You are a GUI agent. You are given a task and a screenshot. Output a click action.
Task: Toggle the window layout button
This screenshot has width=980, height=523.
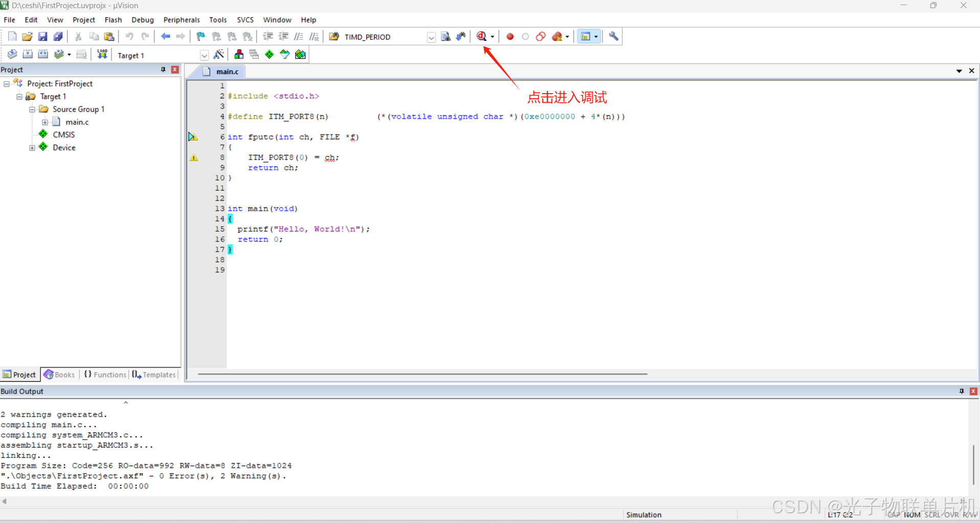[x=586, y=36]
